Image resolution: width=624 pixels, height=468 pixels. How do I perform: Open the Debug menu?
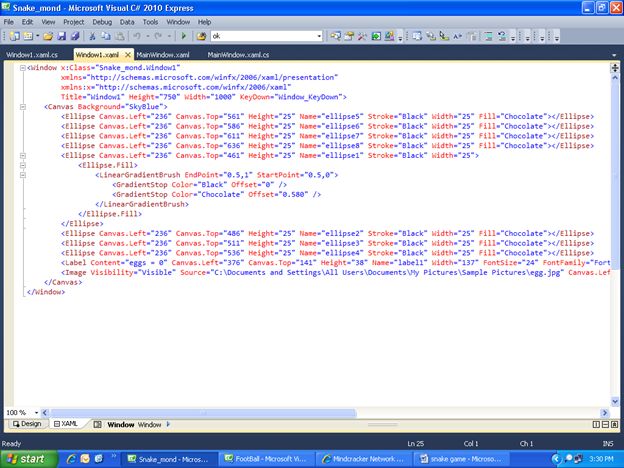click(x=102, y=22)
